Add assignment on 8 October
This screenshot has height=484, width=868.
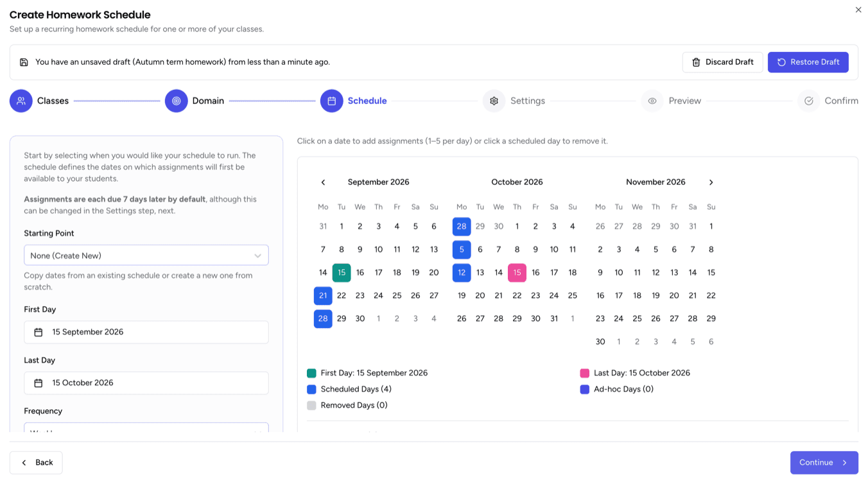(x=517, y=250)
